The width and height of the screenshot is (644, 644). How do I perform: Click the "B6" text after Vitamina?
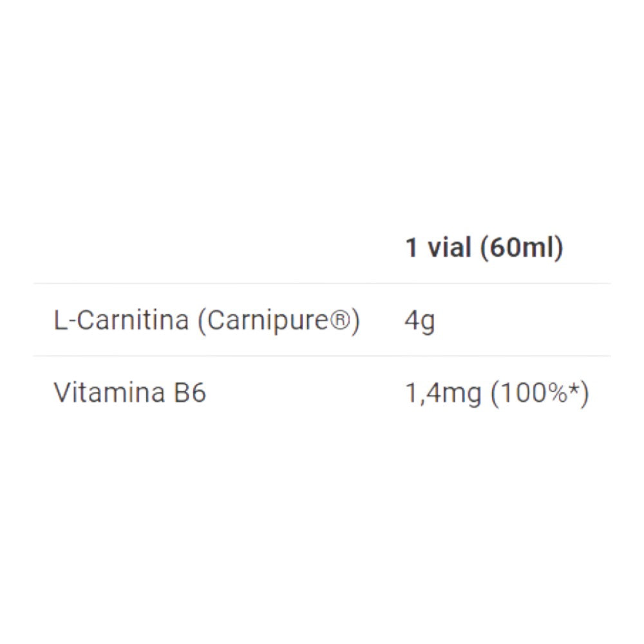coord(190,393)
